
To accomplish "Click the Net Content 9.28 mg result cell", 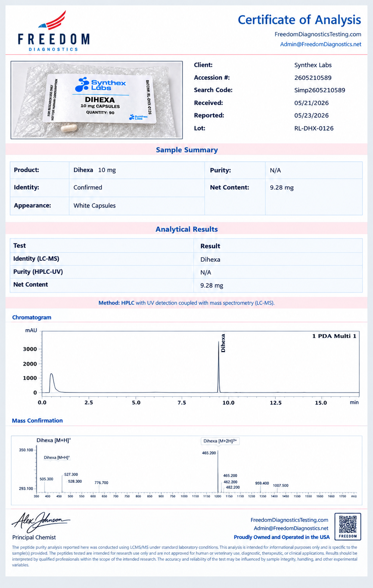I will tap(278, 285).
